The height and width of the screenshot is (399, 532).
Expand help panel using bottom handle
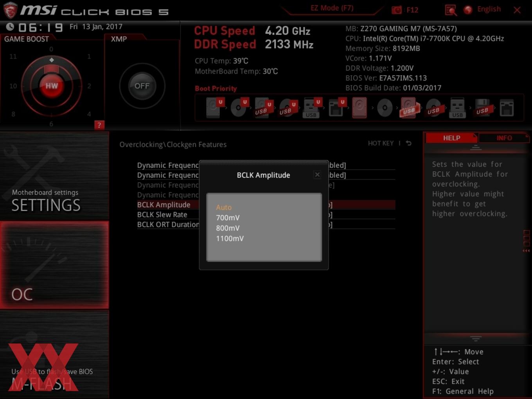tap(476, 338)
